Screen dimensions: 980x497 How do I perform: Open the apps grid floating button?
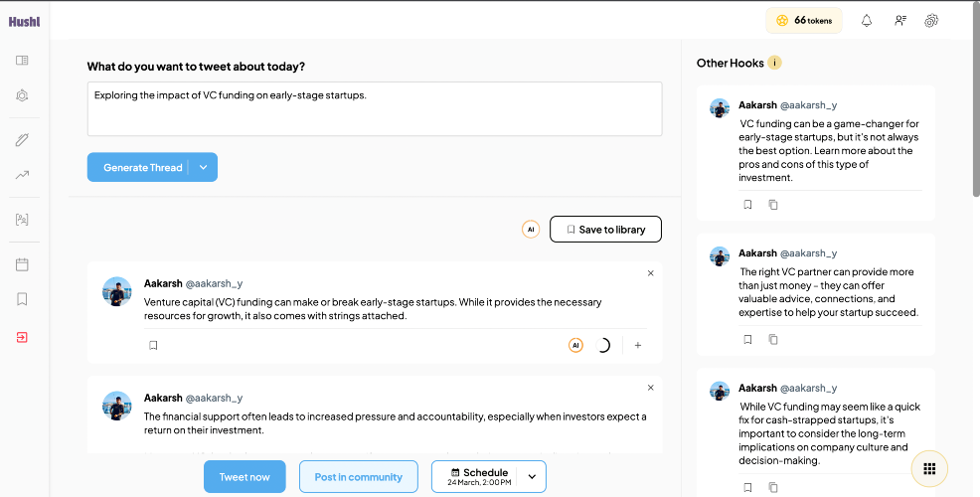[x=929, y=469]
